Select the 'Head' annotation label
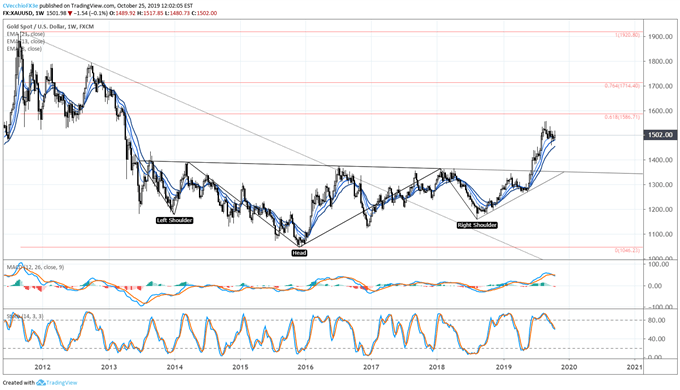The height and width of the screenshot is (390, 680). (x=299, y=252)
